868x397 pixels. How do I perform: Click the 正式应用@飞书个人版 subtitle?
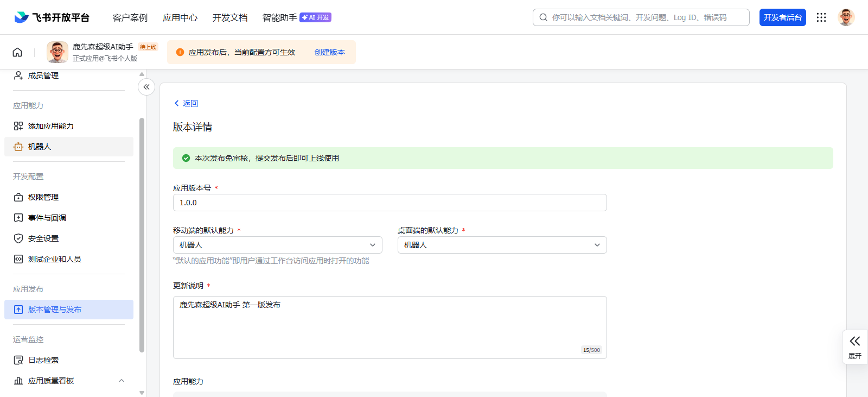click(105, 58)
